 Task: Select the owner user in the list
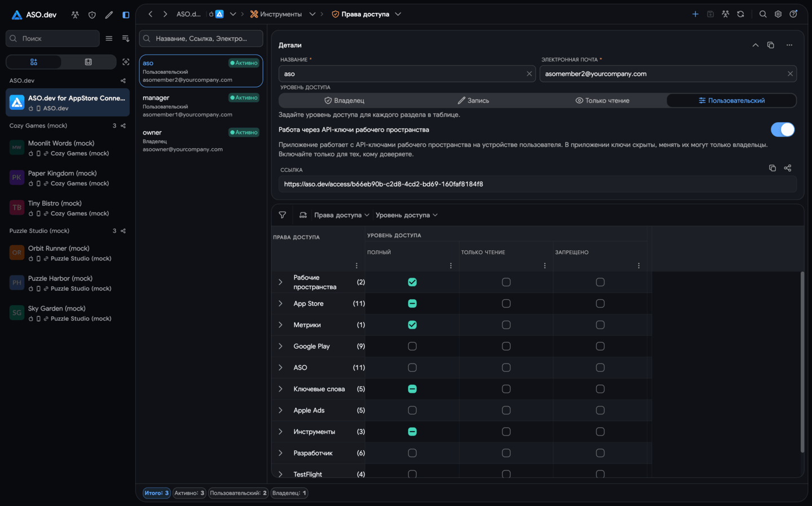pyautogui.click(x=201, y=140)
